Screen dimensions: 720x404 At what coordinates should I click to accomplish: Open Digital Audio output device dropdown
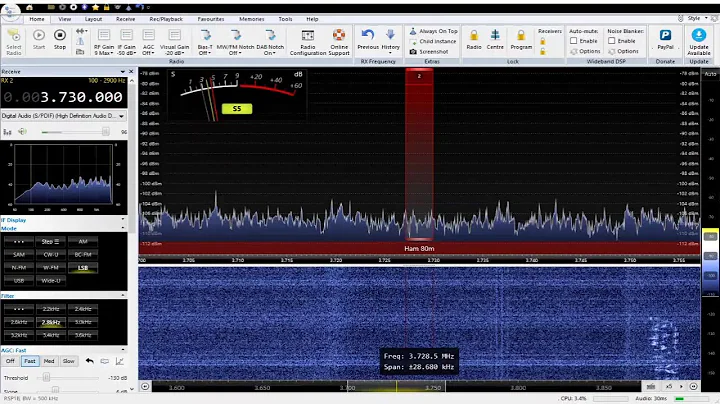(x=63, y=116)
